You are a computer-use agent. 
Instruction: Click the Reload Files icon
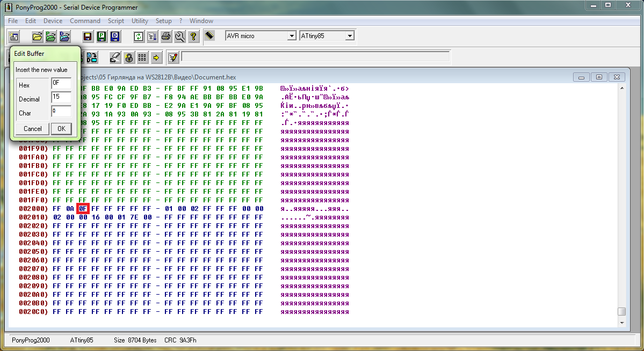pos(139,36)
